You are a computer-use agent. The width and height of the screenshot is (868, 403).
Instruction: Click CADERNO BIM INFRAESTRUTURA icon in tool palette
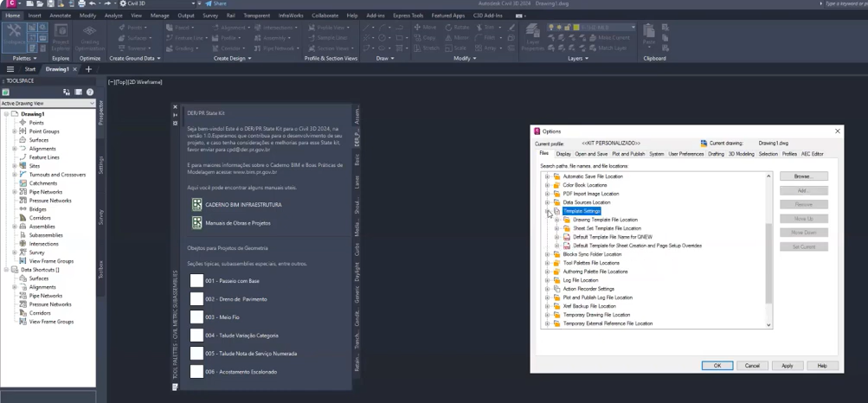pyautogui.click(x=196, y=205)
